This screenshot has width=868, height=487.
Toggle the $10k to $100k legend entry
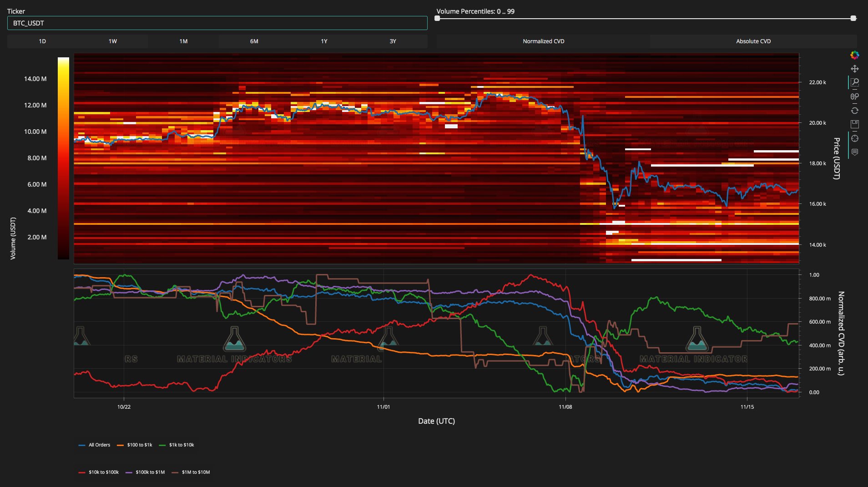click(99, 472)
